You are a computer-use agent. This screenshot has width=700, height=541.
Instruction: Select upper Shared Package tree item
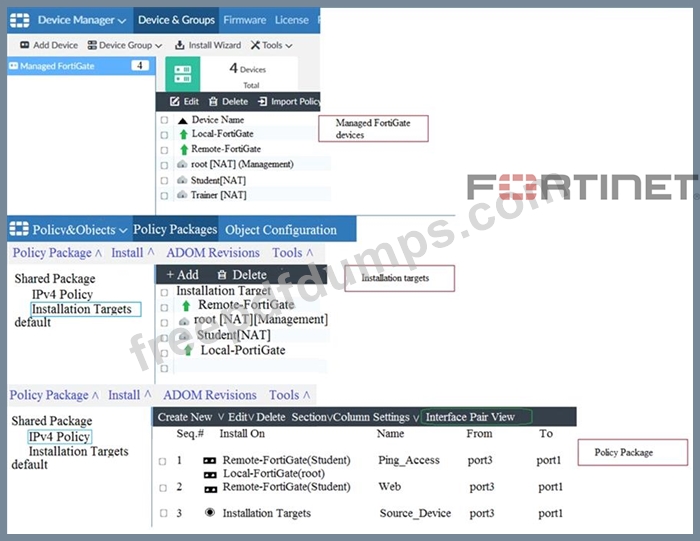55,279
